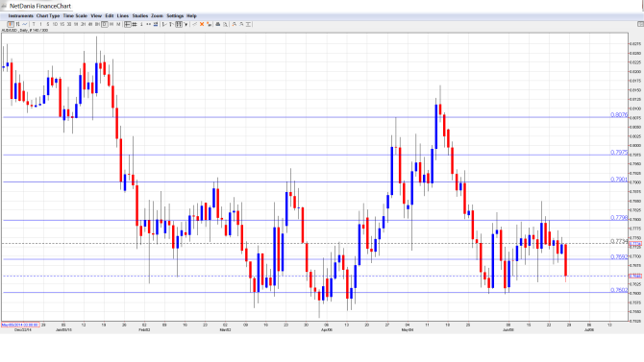
Task: Select the Daily (D) time scale
Action: pyautogui.click(x=105, y=25)
